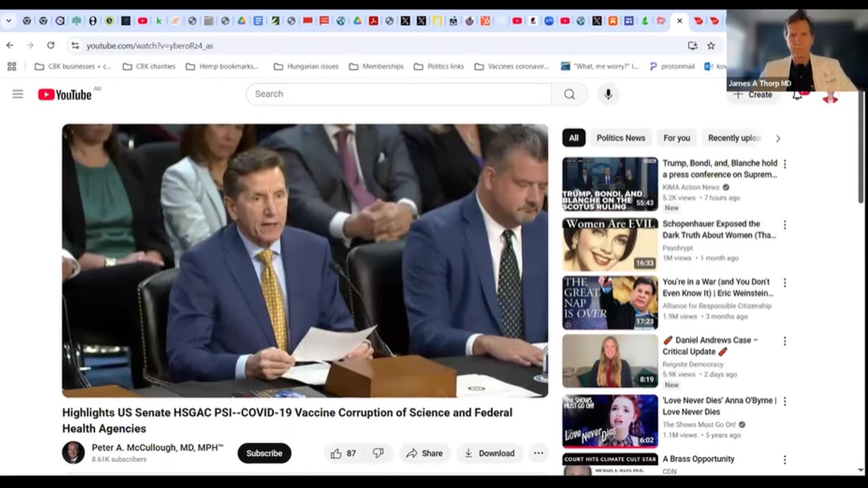Select the For you filter chip
This screenshot has width=868, height=488.
677,138
